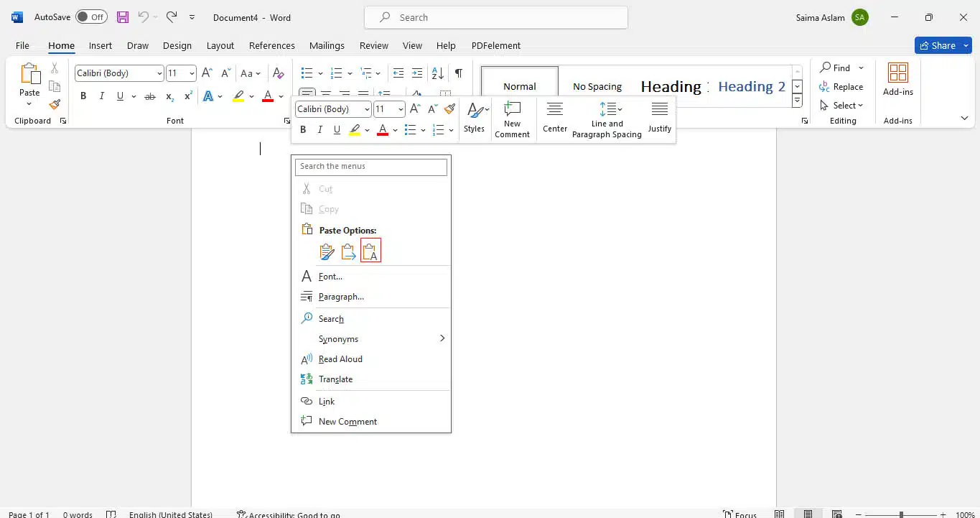Viewport: 980px width, 518px height.
Task: Switch to the Insert tab
Action: 100,45
